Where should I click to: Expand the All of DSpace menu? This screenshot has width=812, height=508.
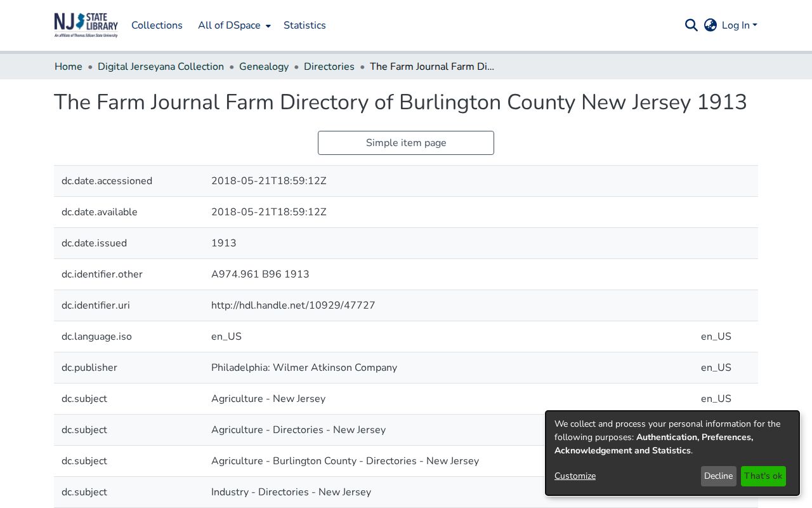point(234,25)
